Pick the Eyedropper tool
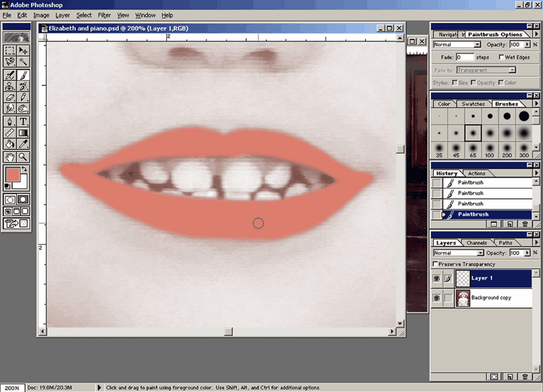 [23, 144]
